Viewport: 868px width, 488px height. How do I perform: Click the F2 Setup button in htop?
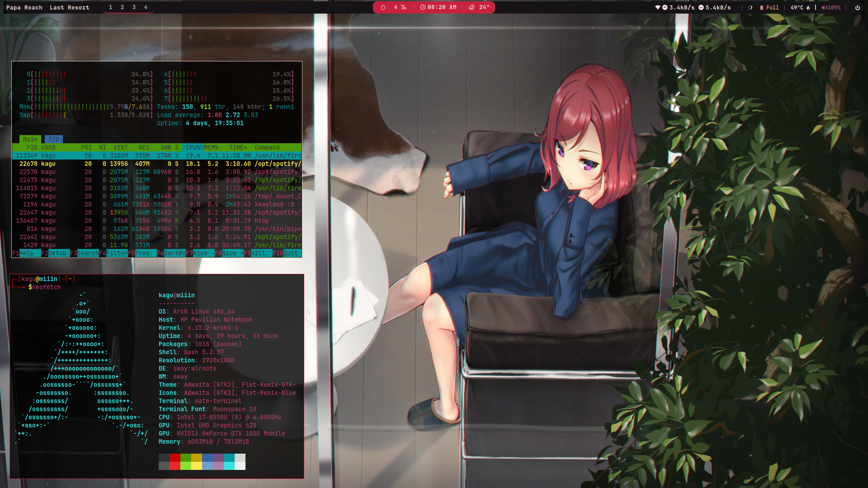(x=56, y=253)
